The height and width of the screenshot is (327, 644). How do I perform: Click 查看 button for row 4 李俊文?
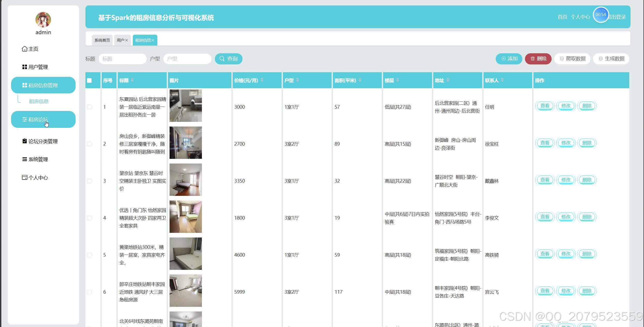click(x=545, y=217)
